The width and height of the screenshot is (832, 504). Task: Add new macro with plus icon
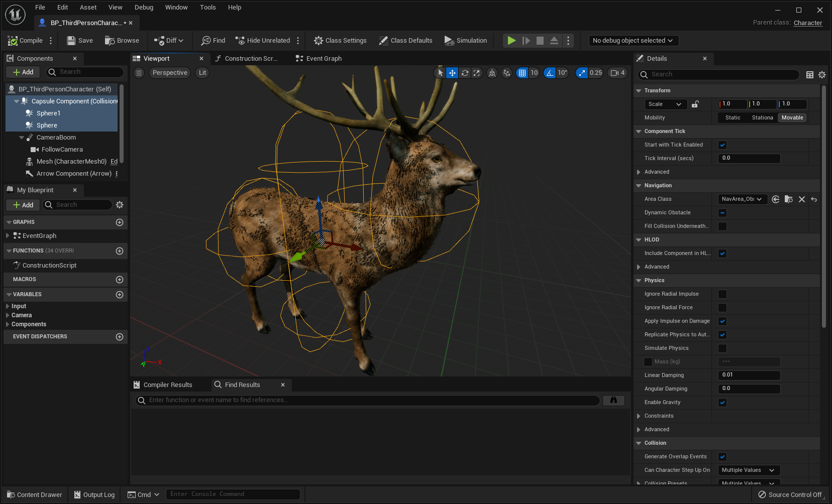(x=120, y=280)
